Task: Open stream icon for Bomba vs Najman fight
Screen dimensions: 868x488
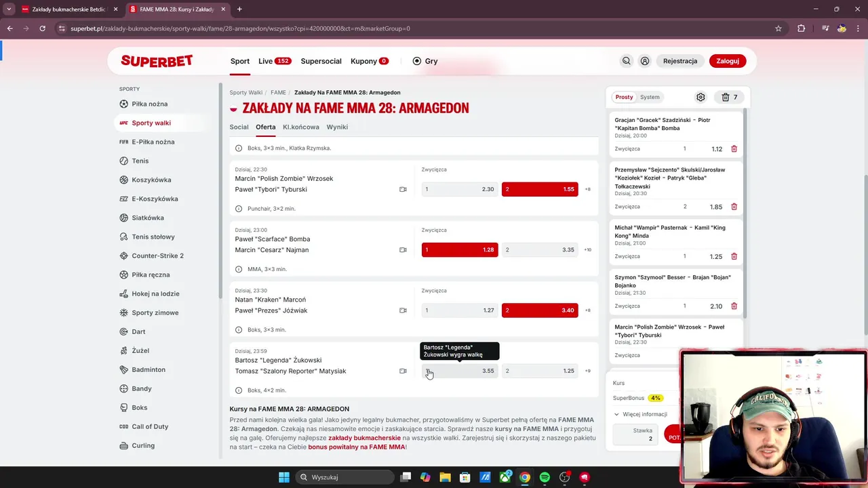Action: click(403, 250)
